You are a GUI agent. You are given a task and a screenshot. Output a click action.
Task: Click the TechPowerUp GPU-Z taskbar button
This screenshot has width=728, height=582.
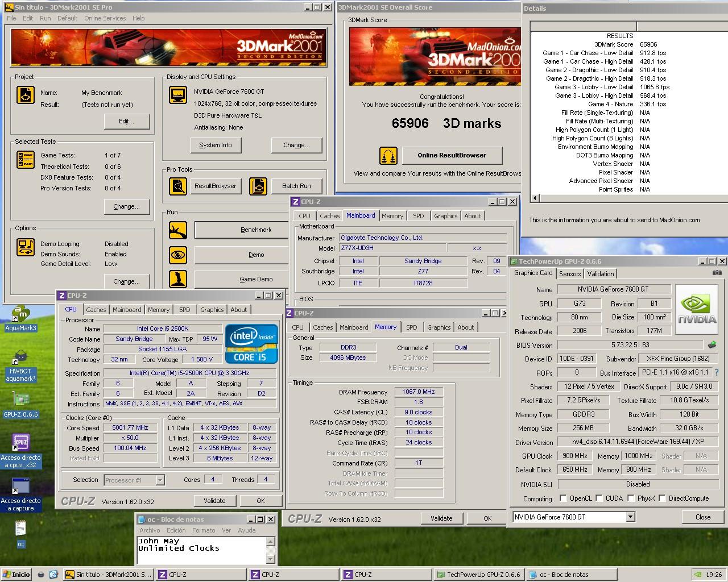tap(478, 575)
